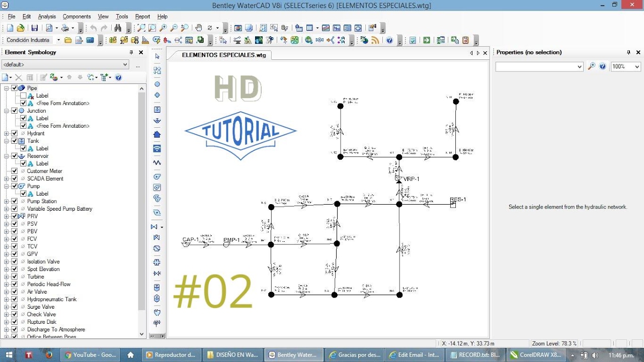This screenshot has width=644, height=362.
Task: Toggle the Pipe element checkbox
Action: (x=15, y=88)
